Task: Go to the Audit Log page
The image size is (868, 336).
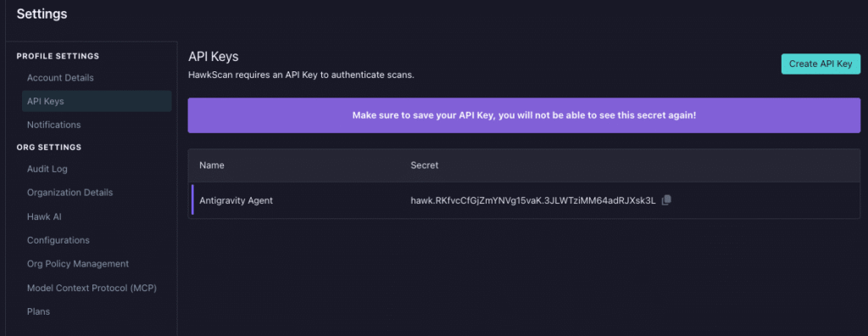Action: pos(47,169)
